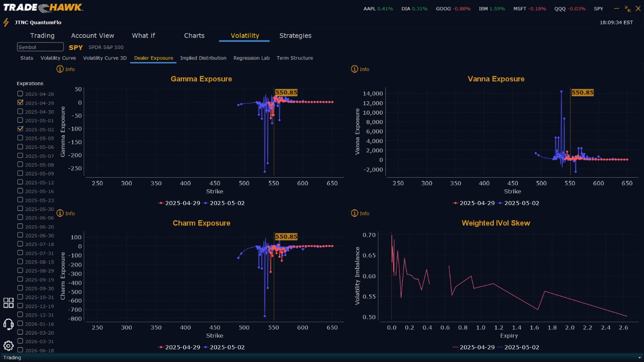644x362 pixels.
Task: Show the Volatility Curve sub-tab
Action: click(x=58, y=58)
